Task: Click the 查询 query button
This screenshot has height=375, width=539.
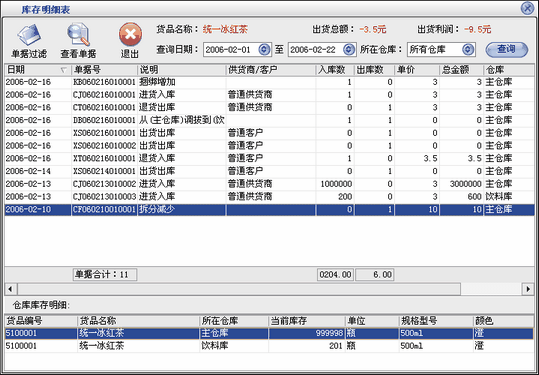Action: 507,49
